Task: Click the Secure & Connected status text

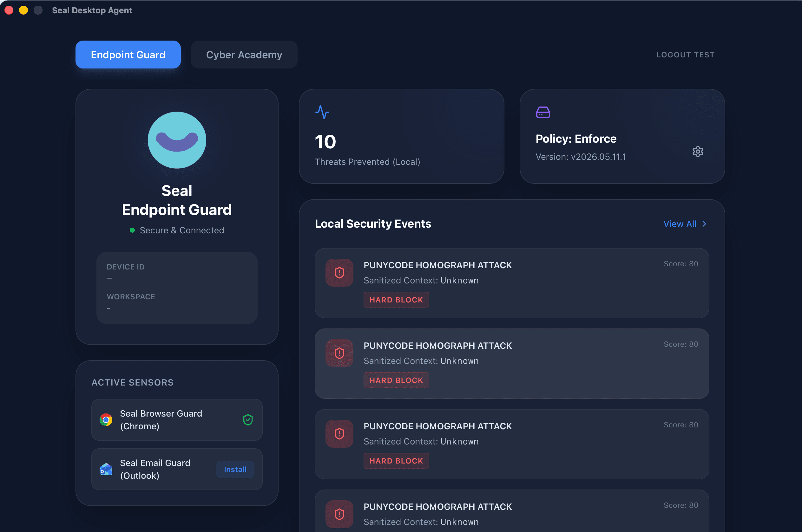Action: click(x=182, y=230)
